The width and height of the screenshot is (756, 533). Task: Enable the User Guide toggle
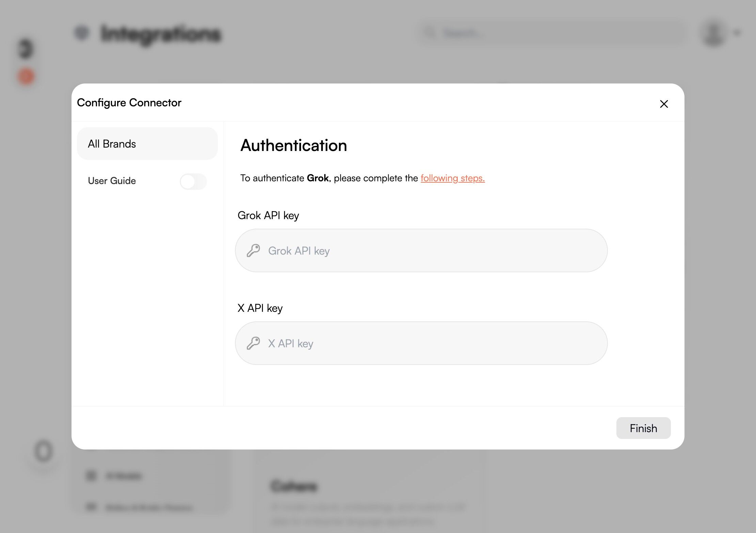193,181
